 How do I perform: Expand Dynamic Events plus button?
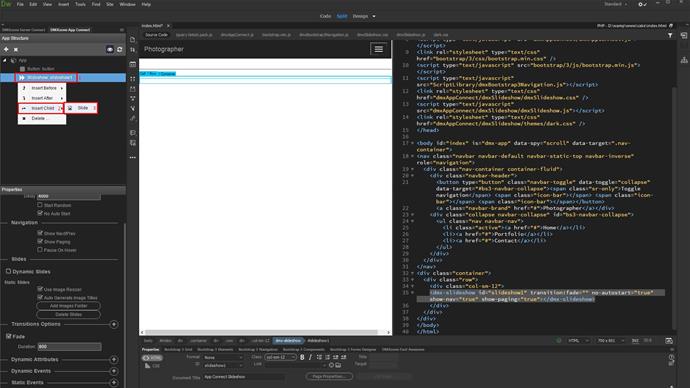coord(114,371)
